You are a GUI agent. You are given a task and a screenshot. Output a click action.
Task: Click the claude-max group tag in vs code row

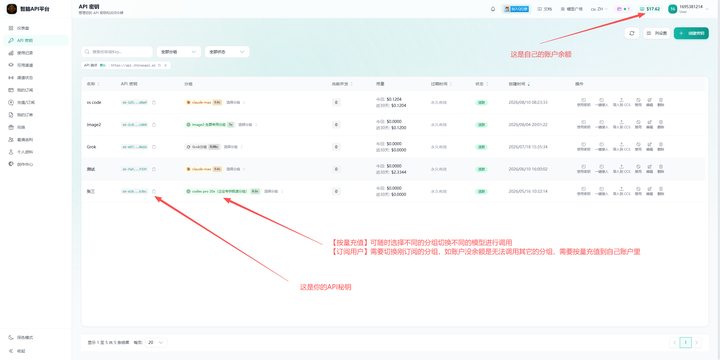tap(203, 102)
